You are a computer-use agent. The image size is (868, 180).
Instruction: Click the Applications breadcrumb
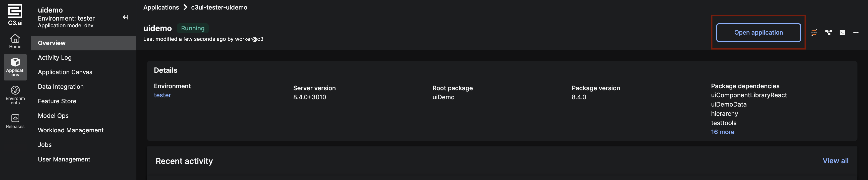(x=161, y=8)
